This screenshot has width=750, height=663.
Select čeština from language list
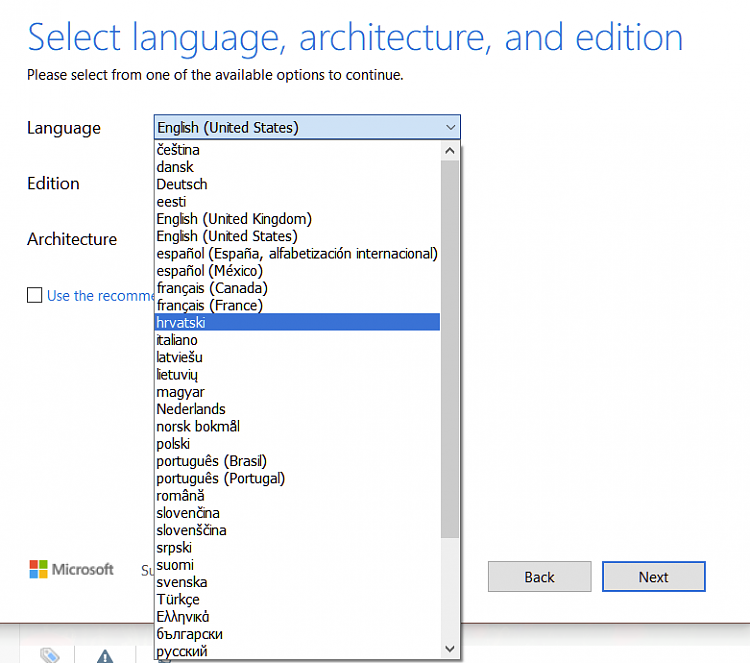(298, 150)
